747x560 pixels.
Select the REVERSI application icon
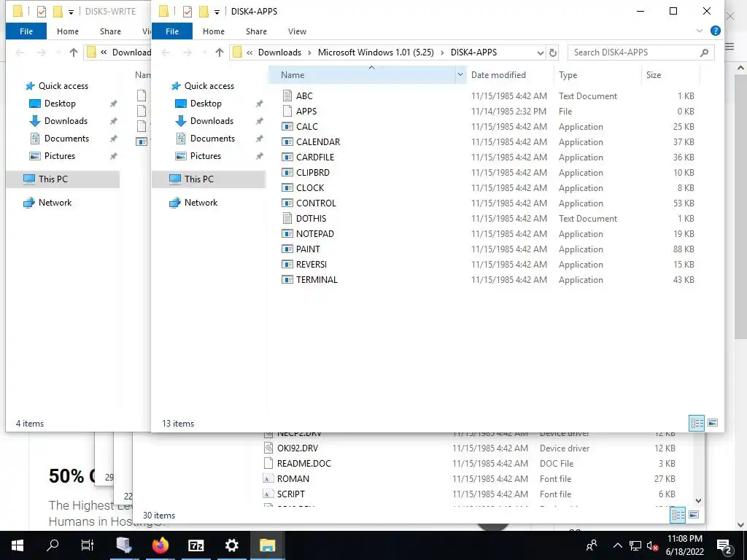point(287,264)
